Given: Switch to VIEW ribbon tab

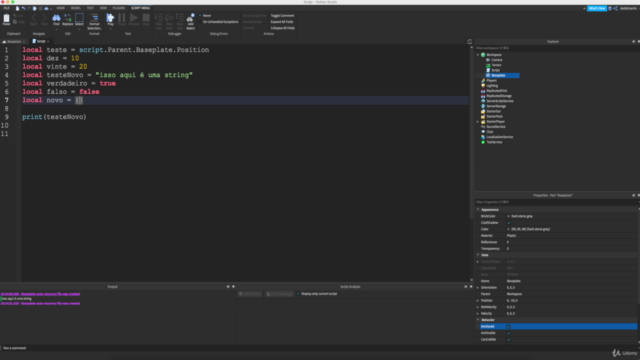Looking at the screenshot, I should pos(103,8).
